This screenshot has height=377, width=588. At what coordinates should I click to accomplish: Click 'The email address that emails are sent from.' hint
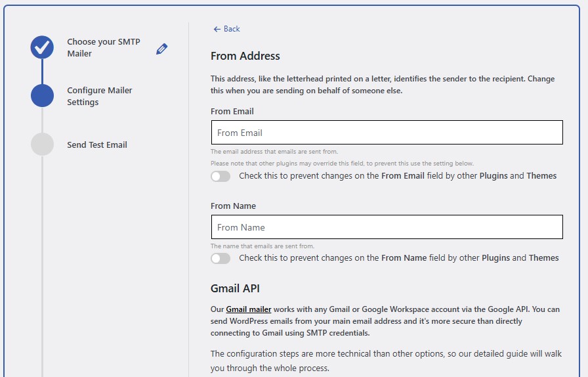pos(274,152)
